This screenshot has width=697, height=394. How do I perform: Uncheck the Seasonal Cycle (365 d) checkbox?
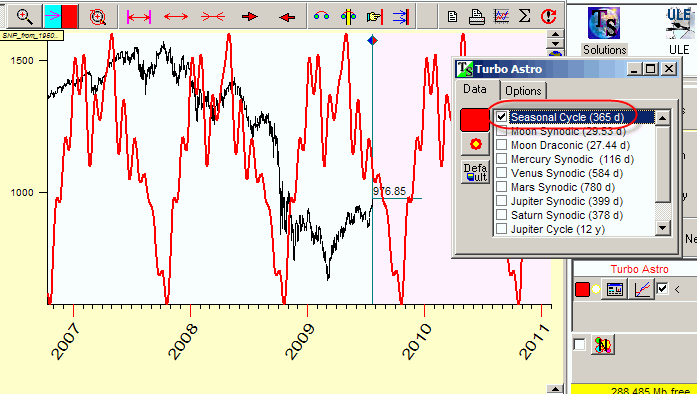coord(502,117)
